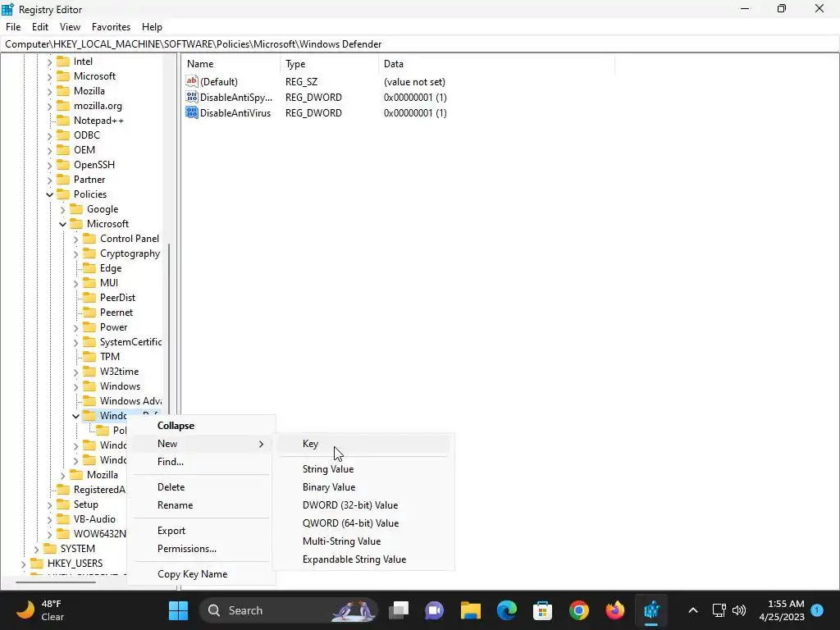Click the DisableAntiVirus DWORD value icon
840x630 pixels.
[192, 112]
